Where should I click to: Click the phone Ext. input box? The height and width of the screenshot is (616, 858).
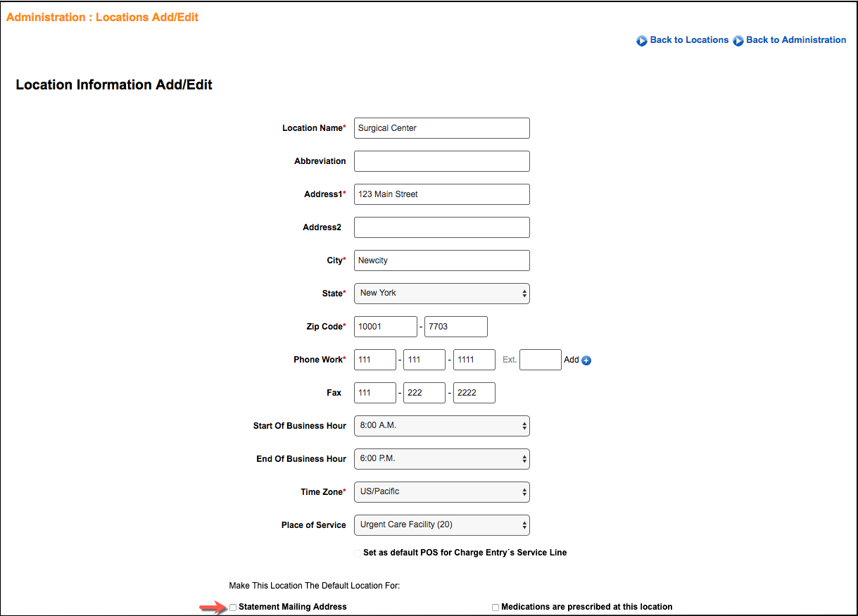coord(540,360)
